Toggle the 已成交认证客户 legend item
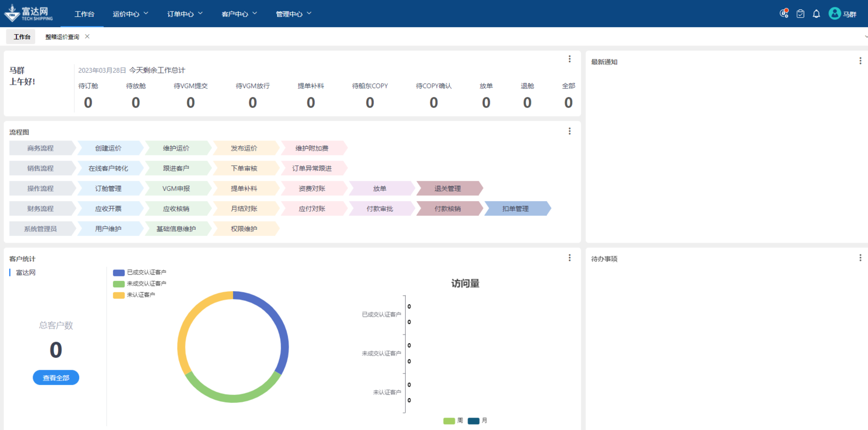Viewport: 868px width, 430px height. point(140,273)
